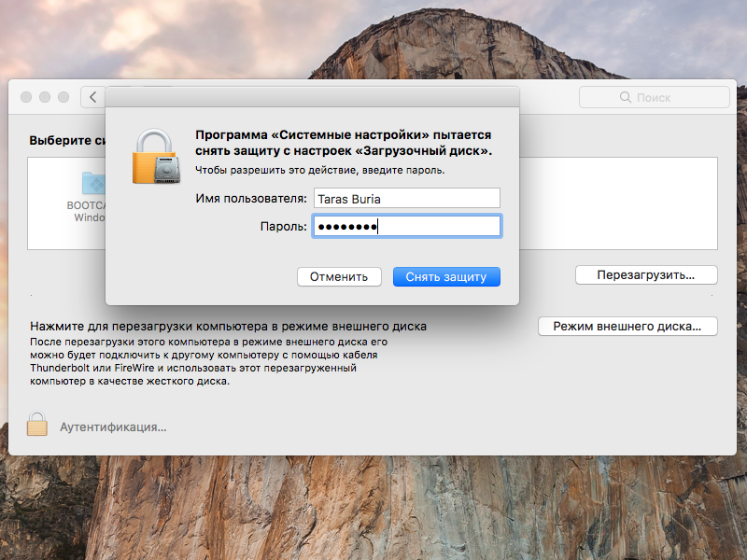Open Режим внешнего диска… option
Image resolution: width=747 pixels, height=560 pixels.
point(627,327)
